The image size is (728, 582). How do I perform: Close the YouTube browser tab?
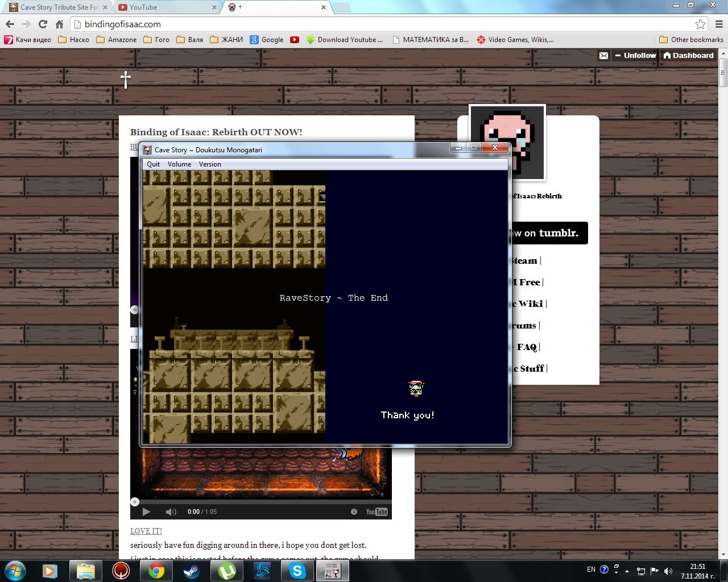click(214, 7)
